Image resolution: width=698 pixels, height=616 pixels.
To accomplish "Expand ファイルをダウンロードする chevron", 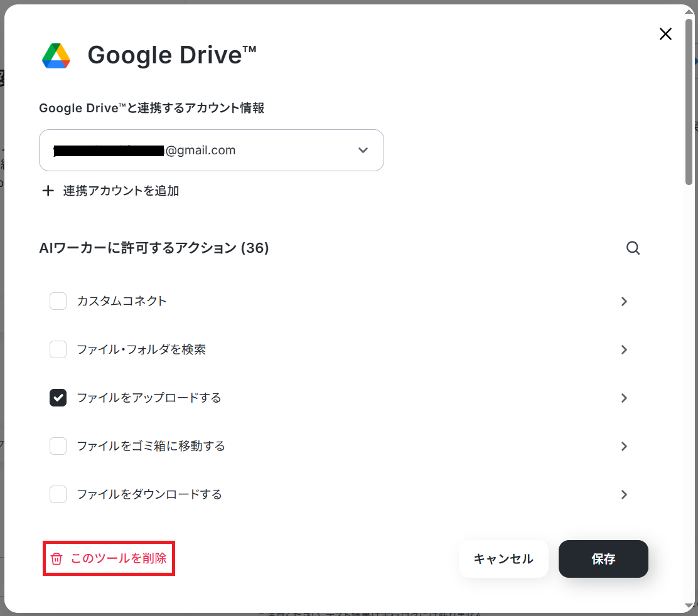I will 624,494.
